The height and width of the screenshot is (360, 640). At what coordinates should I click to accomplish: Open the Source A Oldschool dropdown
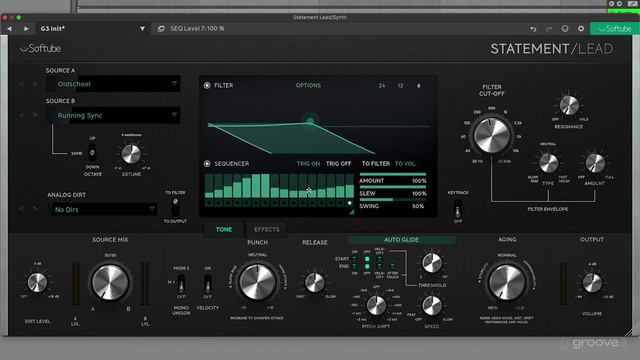coord(113,84)
